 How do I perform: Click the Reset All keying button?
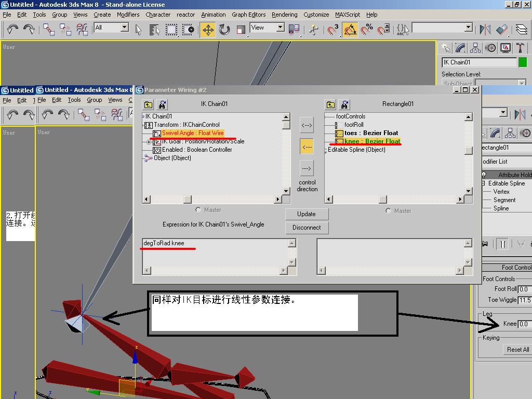pyautogui.click(x=518, y=350)
